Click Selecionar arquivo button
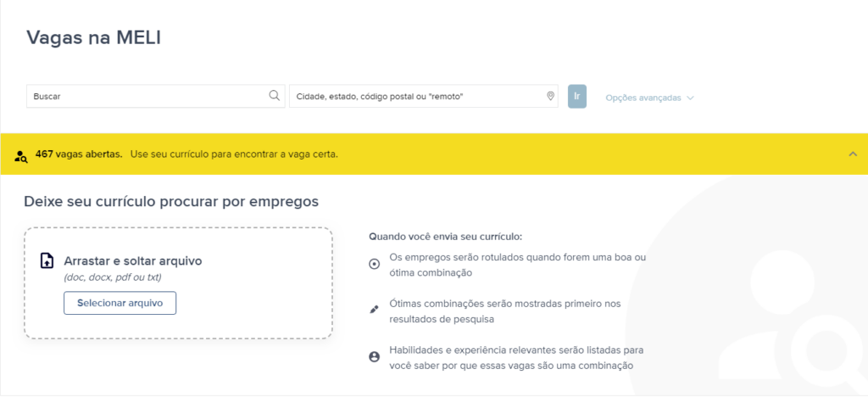The width and height of the screenshot is (868, 403). pos(120,303)
